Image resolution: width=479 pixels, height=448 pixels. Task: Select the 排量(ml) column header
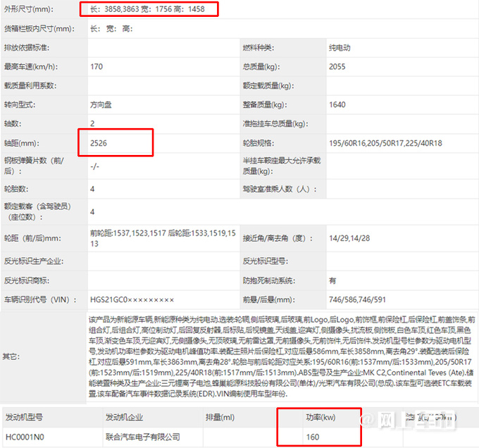[x=220, y=416]
